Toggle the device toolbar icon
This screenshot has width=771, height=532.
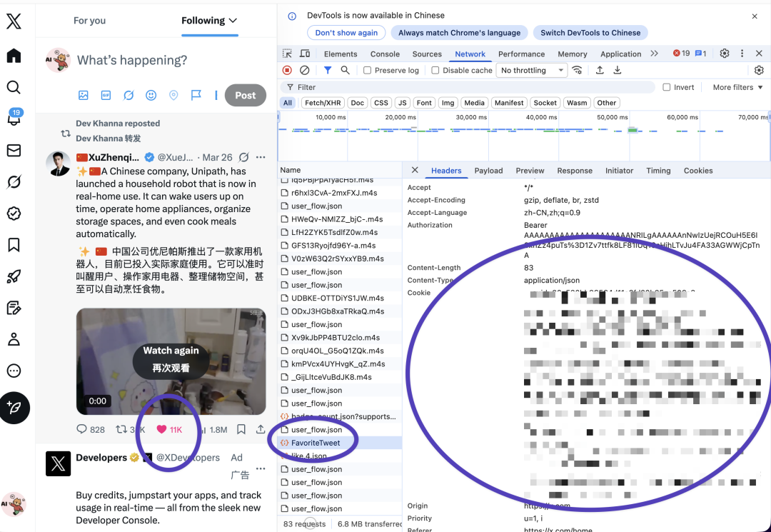click(x=305, y=54)
